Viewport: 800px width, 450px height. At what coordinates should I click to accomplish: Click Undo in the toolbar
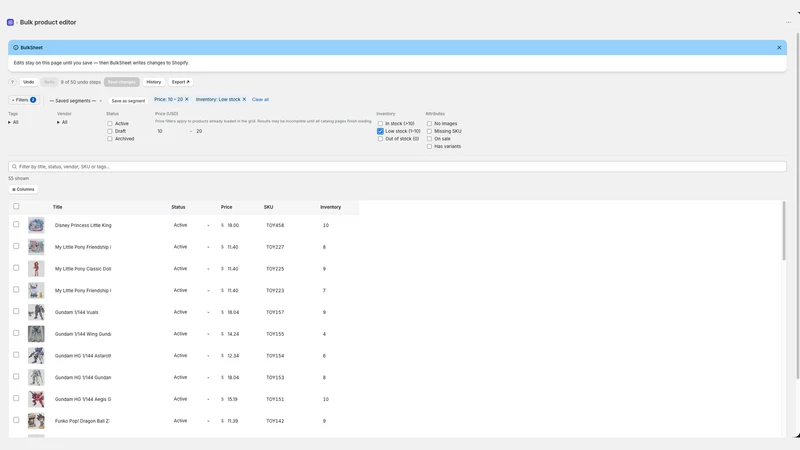pos(29,82)
